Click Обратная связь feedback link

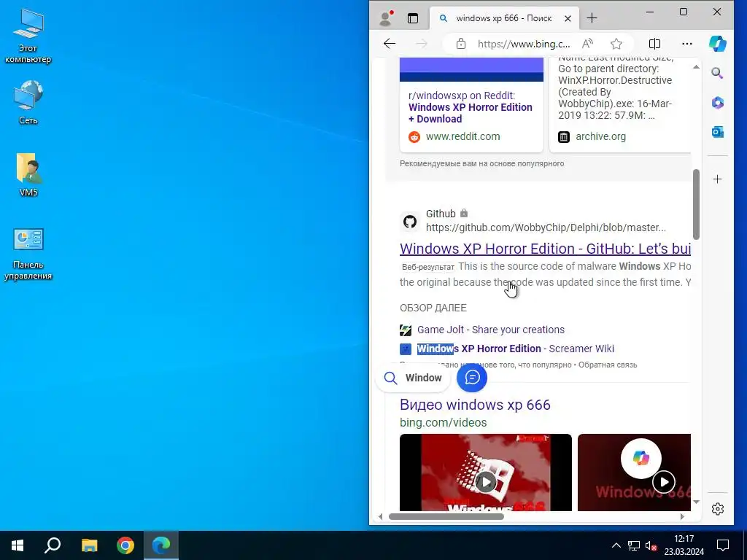click(608, 365)
